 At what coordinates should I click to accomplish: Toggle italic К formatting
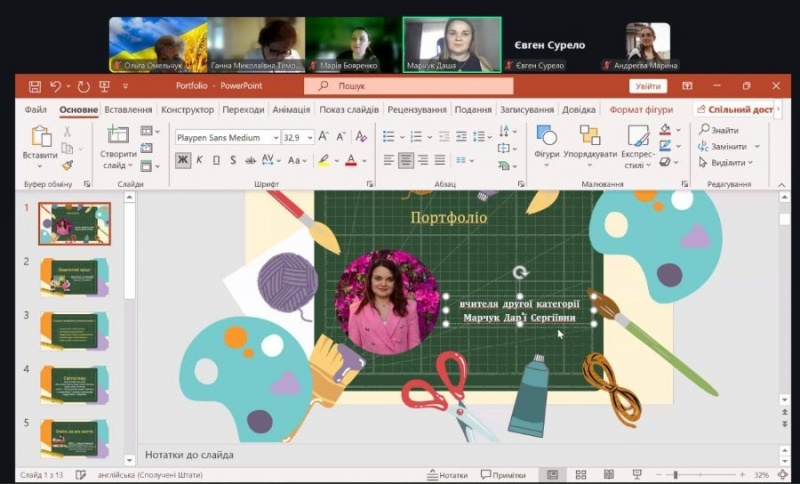199,160
